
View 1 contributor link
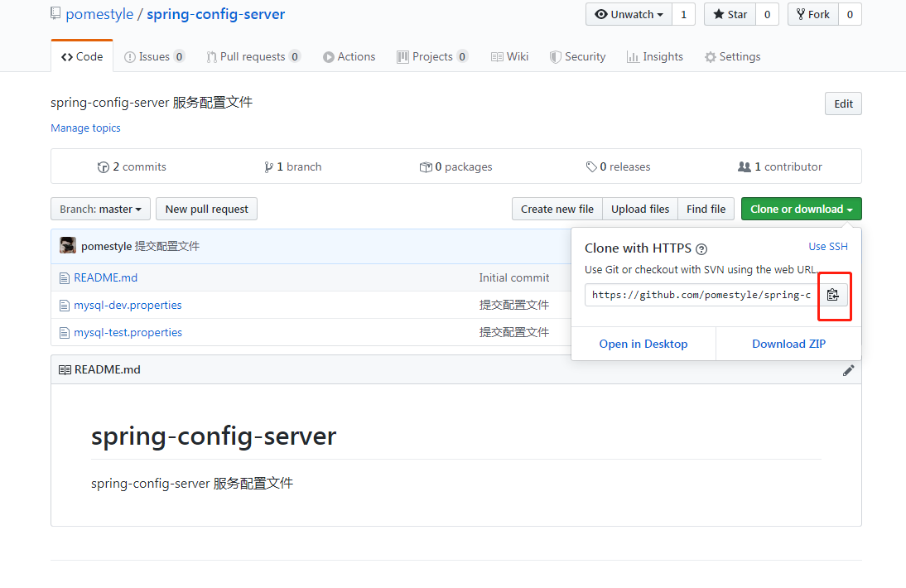[780, 167]
